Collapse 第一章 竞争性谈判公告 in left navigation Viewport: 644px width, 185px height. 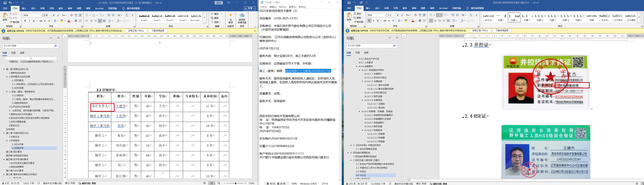click(x=4, y=69)
